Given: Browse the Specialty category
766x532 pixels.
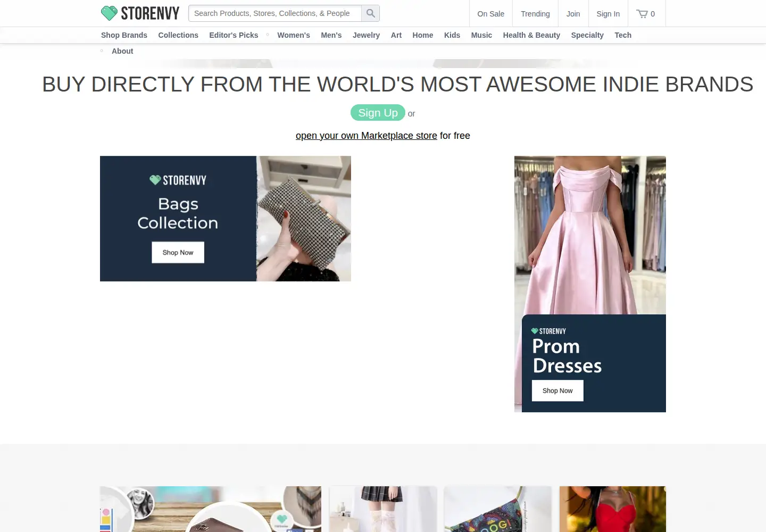Looking at the screenshot, I should point(587,35).
